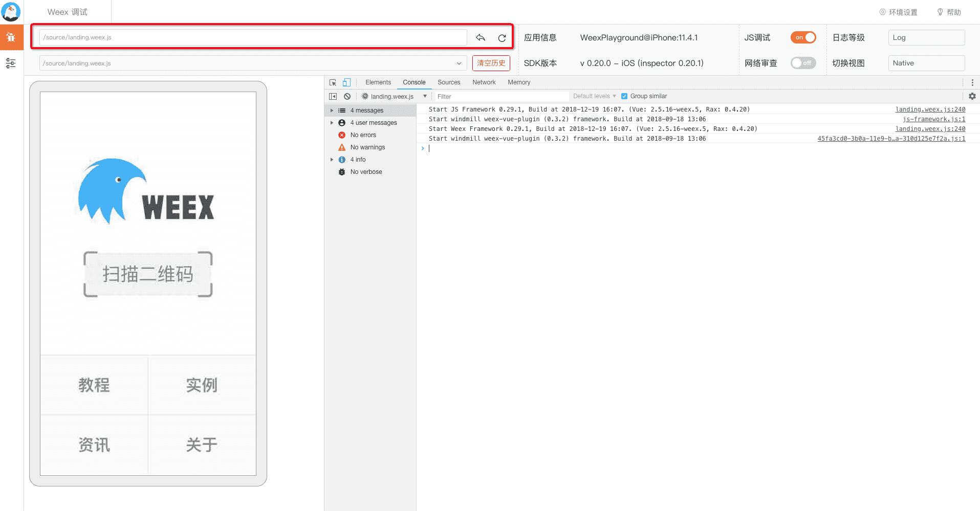Open the history URL dropdown
The height and width of the screenshot is (511, 980).
coord(459,63)
